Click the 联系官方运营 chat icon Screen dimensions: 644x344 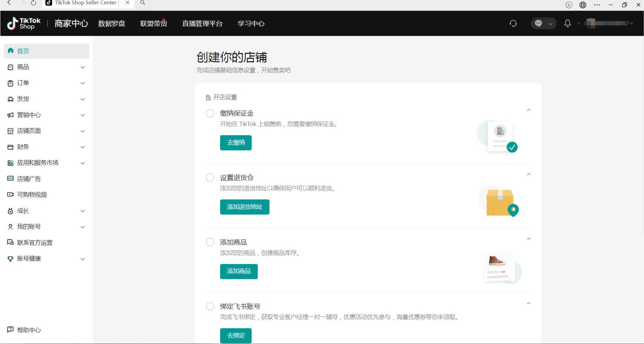11,242
